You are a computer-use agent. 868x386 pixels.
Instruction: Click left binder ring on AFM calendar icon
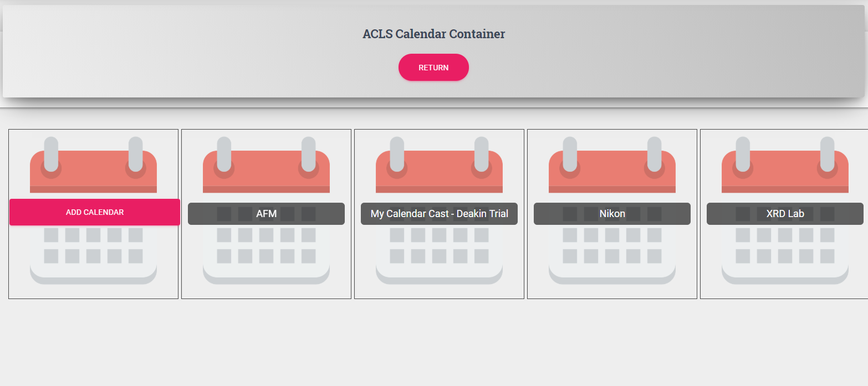(224, 155)
